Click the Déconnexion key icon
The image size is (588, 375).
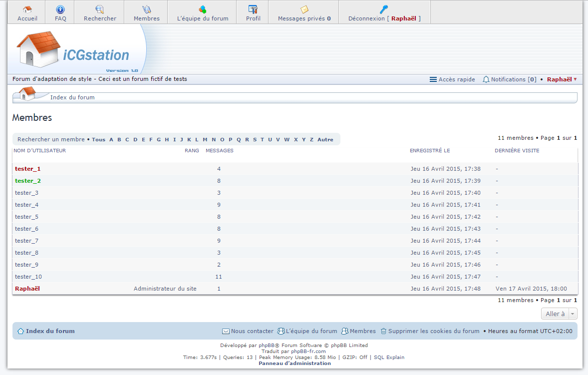click(384, 9)
